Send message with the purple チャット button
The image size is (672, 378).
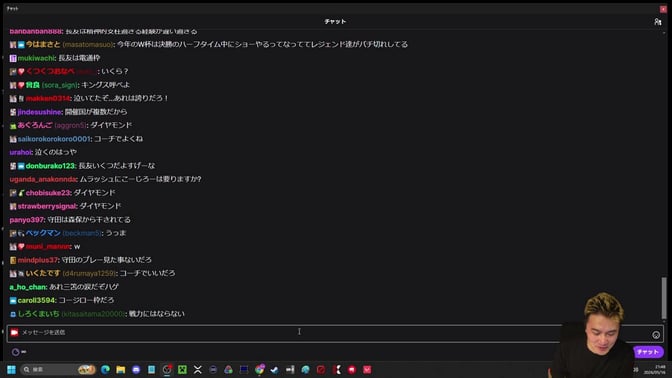pos(648,352)
